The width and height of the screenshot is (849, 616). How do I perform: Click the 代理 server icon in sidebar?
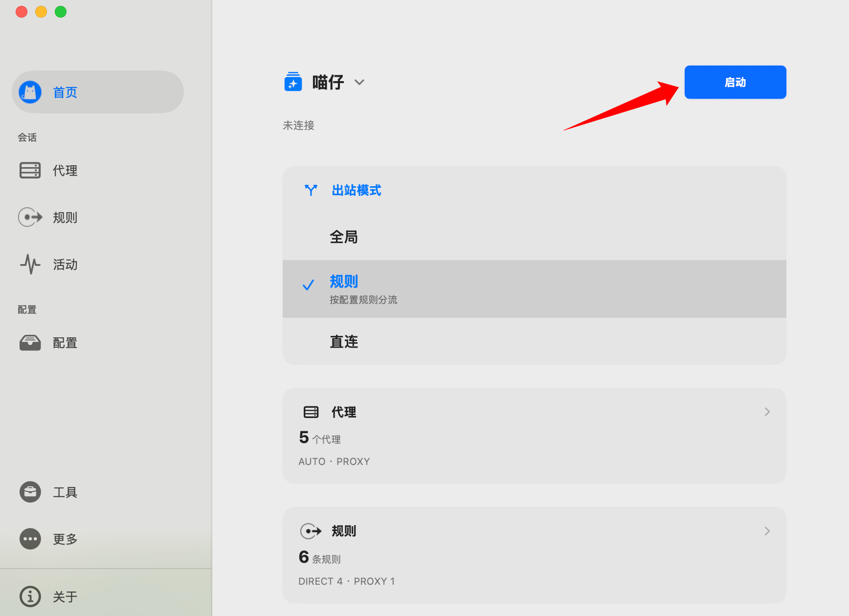tap(30, 170)
